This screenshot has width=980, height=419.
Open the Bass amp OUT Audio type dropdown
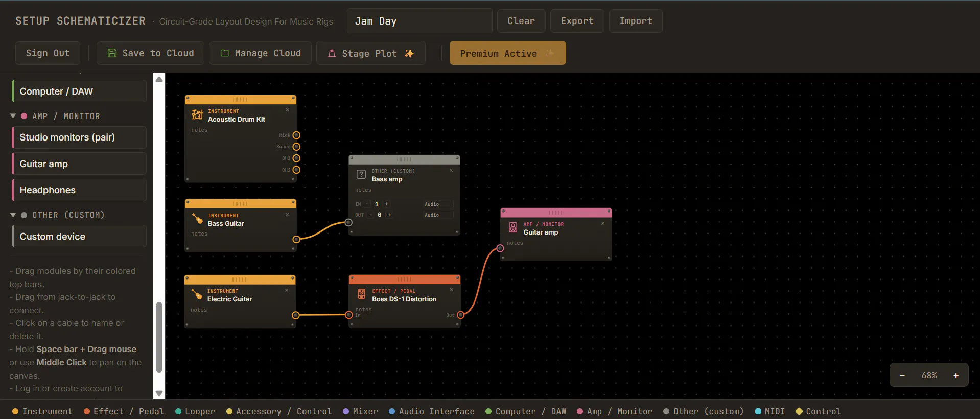pyautogui.click(x=438, y=215)
